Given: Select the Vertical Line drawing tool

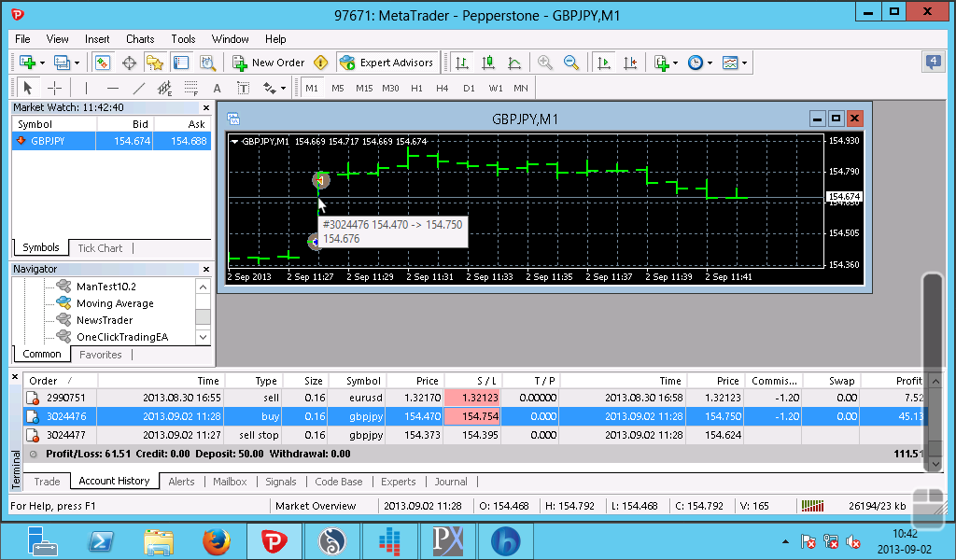Looking at the screenshot, I should click(x=87, y=89).
